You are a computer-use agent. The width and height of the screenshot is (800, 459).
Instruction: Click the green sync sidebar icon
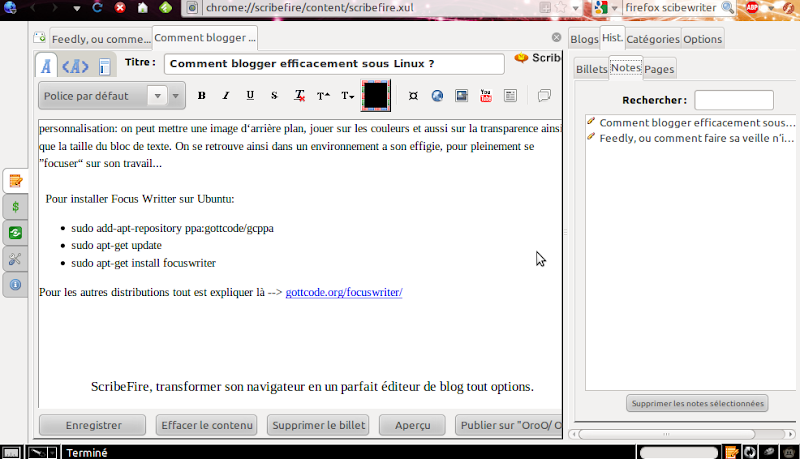coord(15,233)
